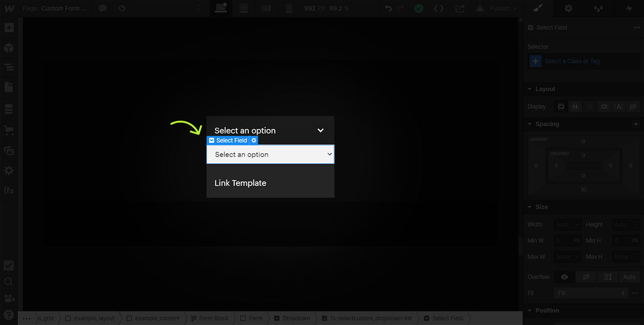The width and height of the screenshot is (644, 325).
Task: Switch to the Style Manager drops tab
Action: (599, 8)
